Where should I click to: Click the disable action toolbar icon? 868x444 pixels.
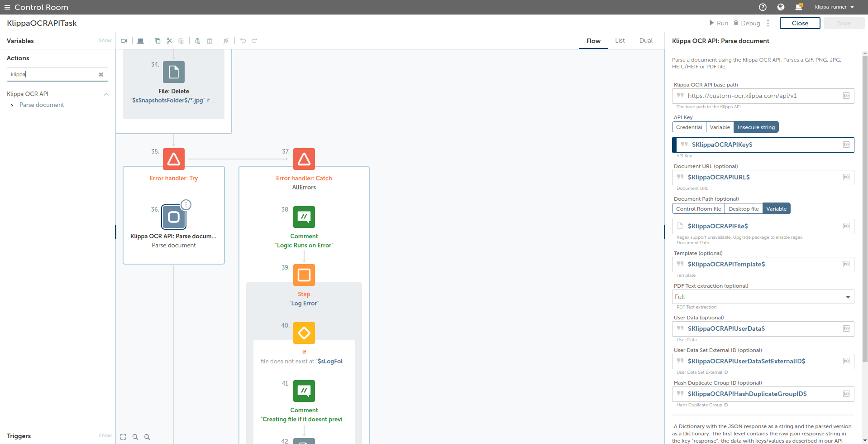[x=226, y=41]
